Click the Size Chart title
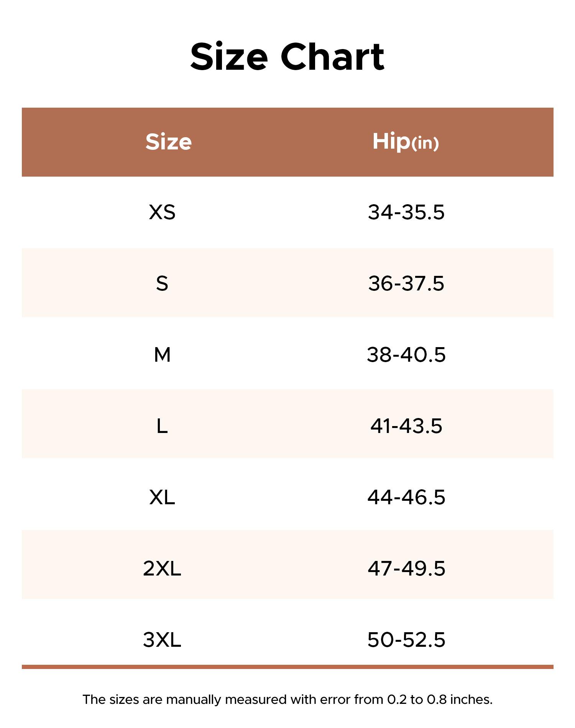 (287, 57)
